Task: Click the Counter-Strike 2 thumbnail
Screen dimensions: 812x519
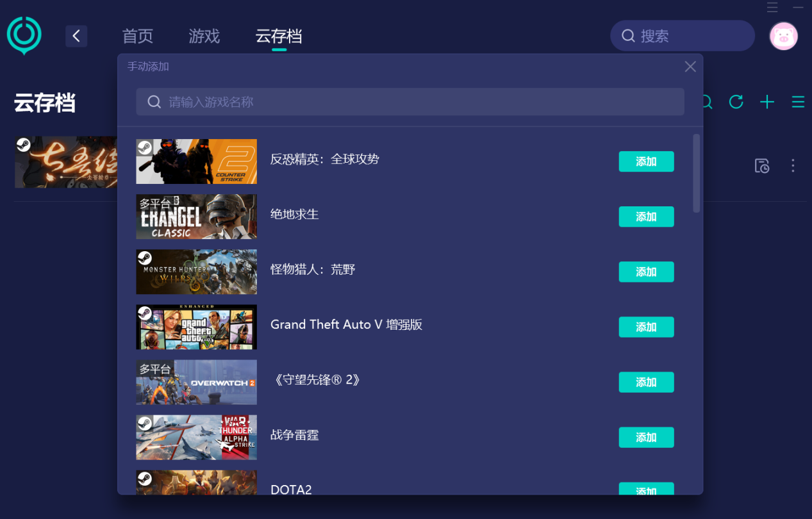Action: [196, 161]
